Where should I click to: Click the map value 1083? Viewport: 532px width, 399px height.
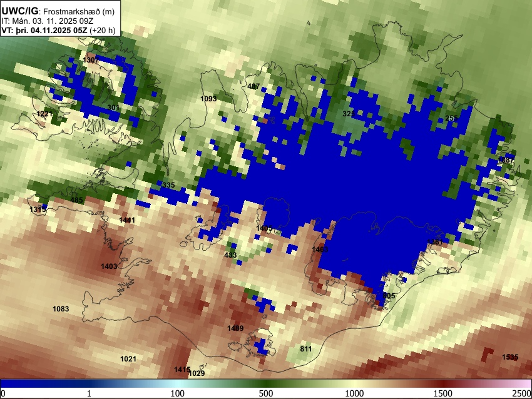(61, 309)
